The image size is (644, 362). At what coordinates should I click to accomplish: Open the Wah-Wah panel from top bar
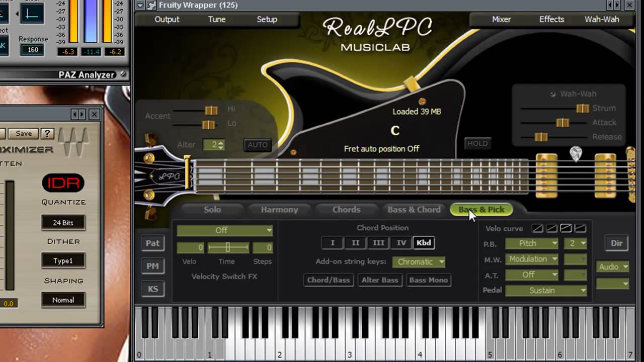click(602, 19)
